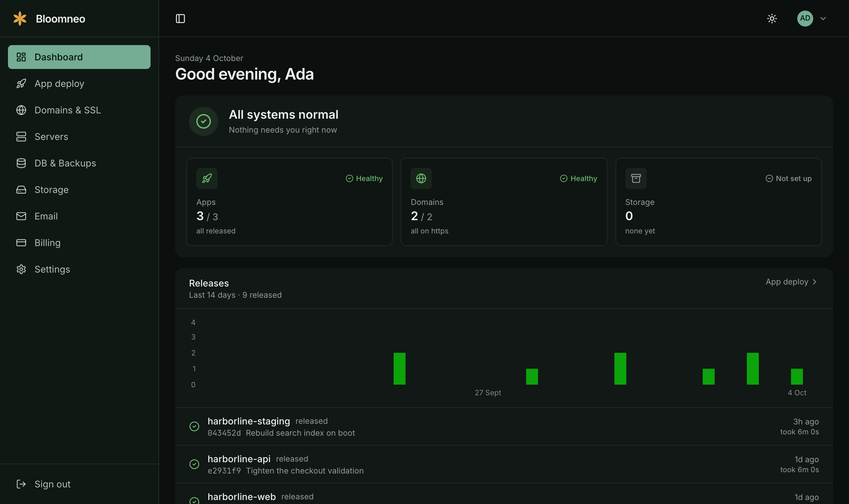Click the globe icon in Domains card
This screenshot has height=504, width=849.
tap(421, 178)
